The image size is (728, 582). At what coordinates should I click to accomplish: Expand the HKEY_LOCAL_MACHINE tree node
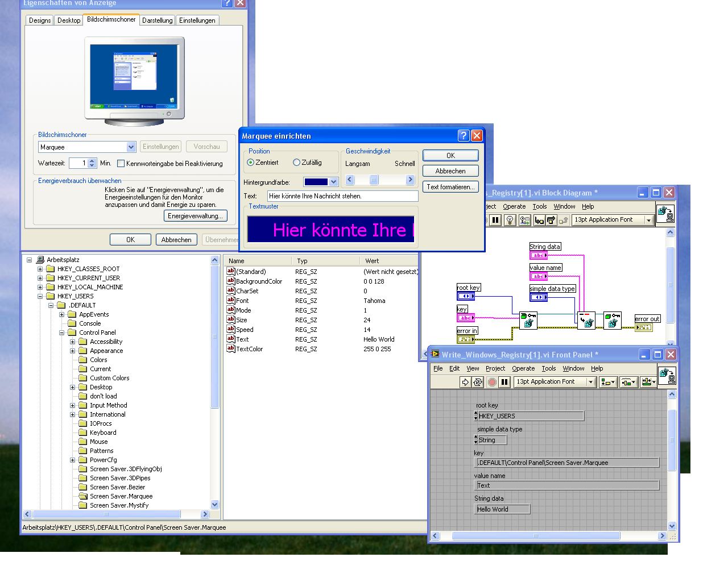click(x=40, y=287)
